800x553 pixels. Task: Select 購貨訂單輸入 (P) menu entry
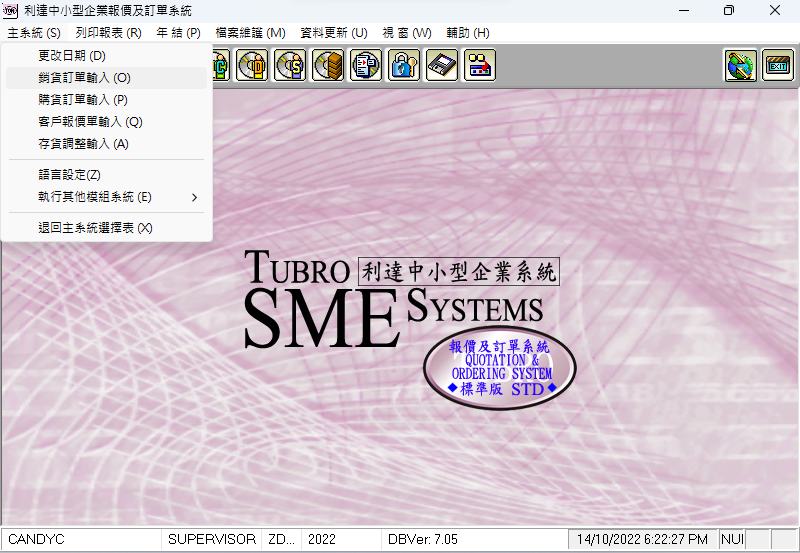[107, 99]
